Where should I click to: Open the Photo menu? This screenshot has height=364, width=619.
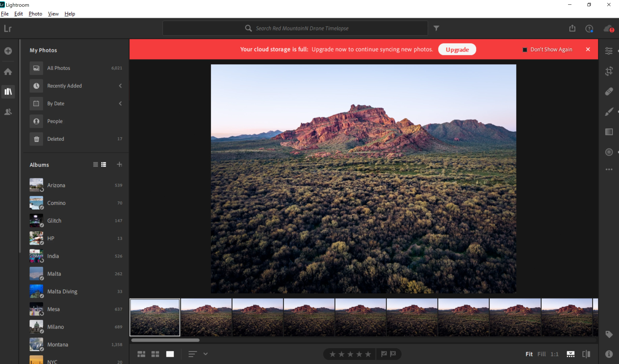35,14
